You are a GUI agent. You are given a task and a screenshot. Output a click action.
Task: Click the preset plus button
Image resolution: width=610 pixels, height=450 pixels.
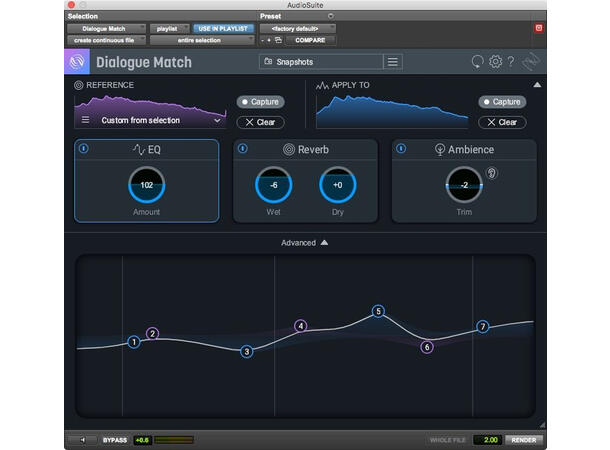click(269, 40)
